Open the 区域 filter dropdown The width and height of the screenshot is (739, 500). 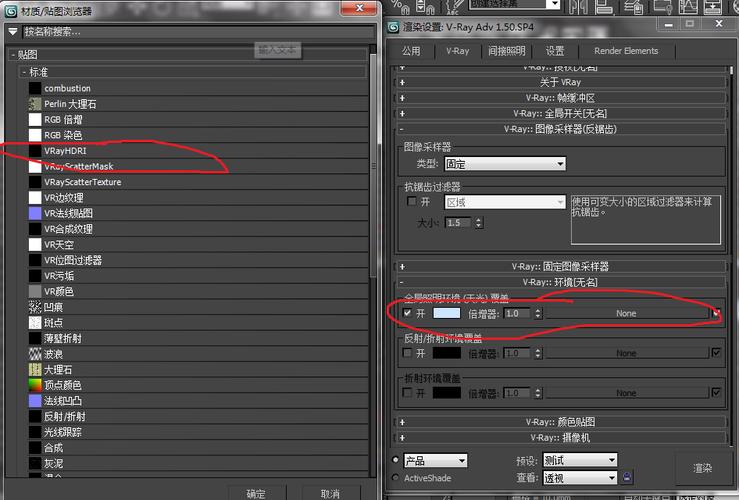(x=505, y=203)
